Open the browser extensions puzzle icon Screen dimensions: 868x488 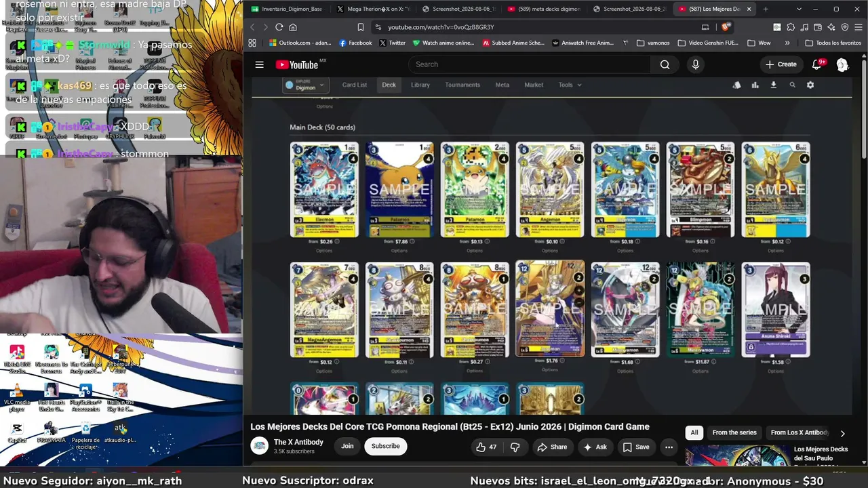(791, 27)
